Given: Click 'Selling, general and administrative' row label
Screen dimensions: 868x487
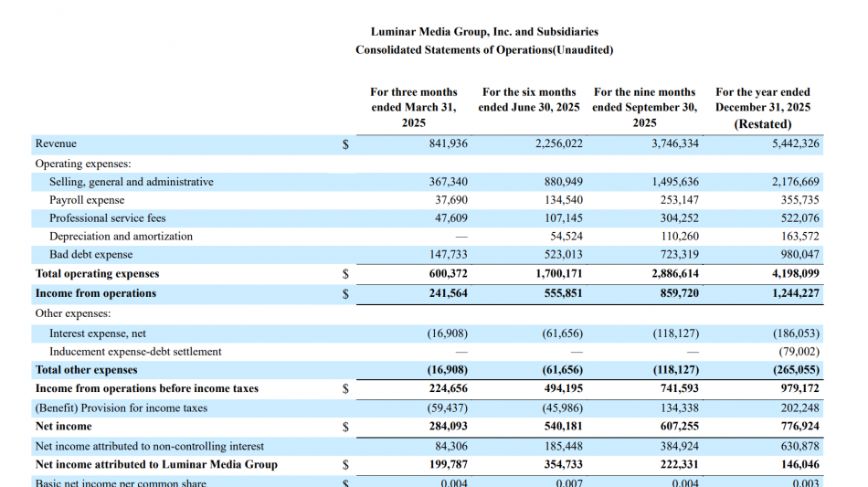Looking at the screenshot, I should click(132, 182).
